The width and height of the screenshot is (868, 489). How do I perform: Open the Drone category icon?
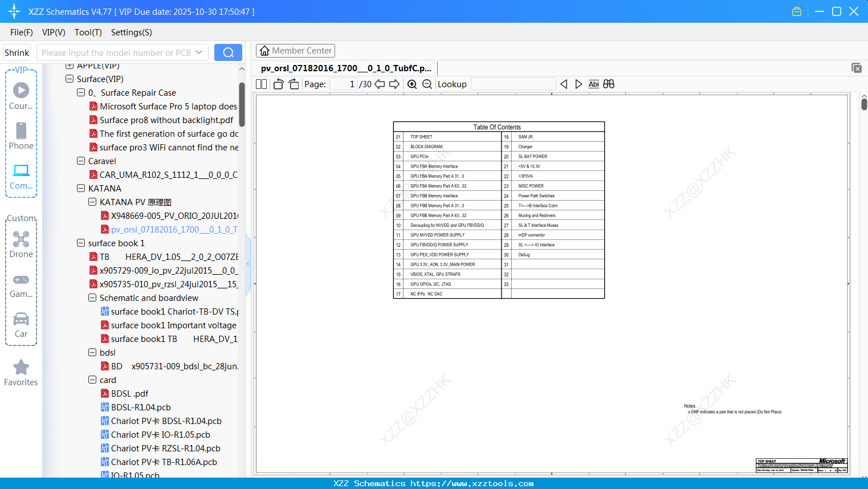click(21, 244)
